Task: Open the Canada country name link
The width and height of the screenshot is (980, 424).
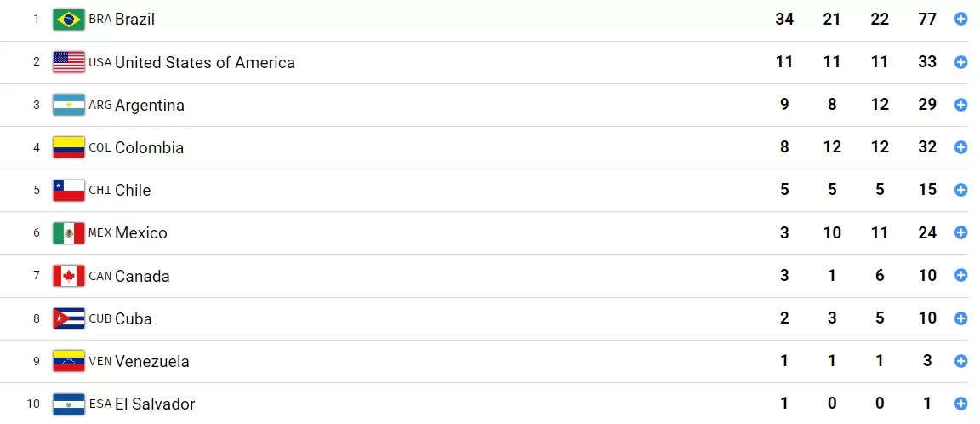Action: pyautogui.click(x=142, y=276)
